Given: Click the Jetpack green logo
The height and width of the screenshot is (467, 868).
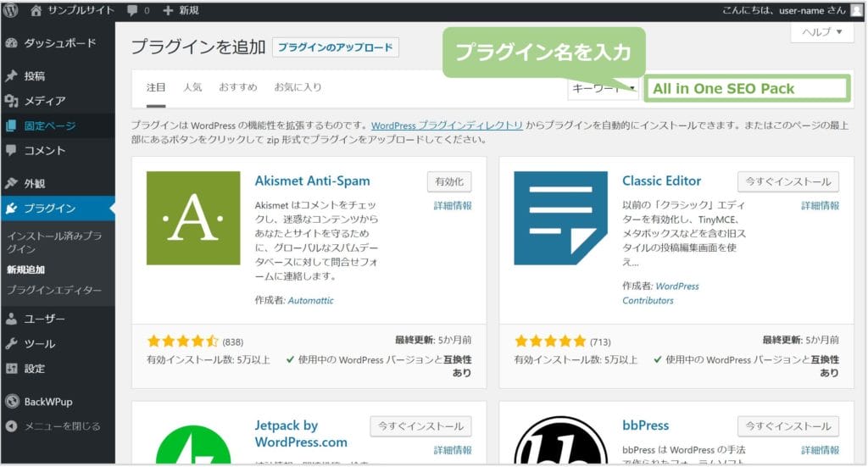Looking at the screenshot, I should pos(193,444).
